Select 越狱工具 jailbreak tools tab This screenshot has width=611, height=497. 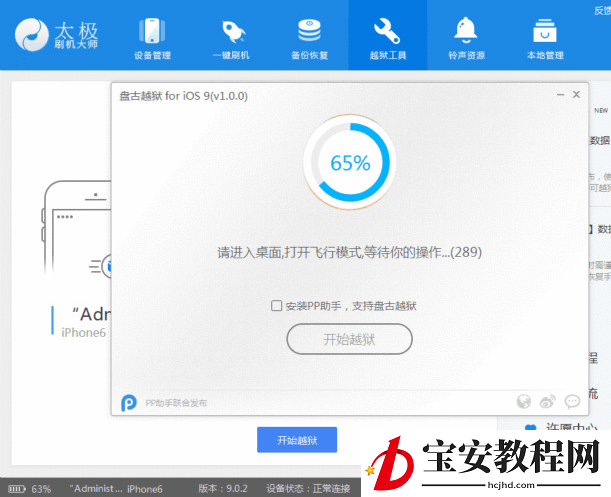click(x=388, y=35)
